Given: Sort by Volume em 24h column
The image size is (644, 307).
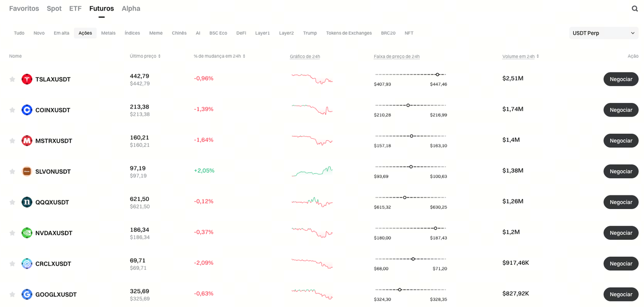Looking at the screenshot, I should [521, 56].
